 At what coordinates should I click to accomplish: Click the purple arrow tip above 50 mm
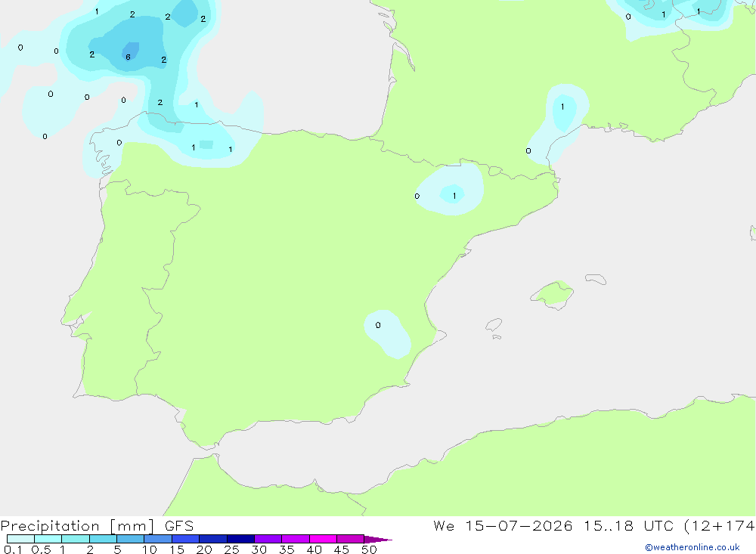click(377, 540)
